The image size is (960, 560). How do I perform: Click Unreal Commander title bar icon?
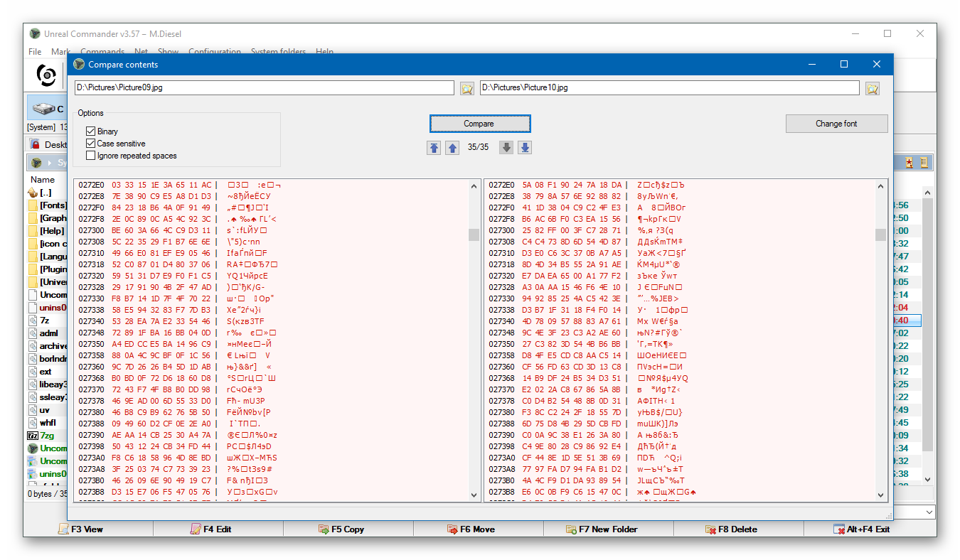[35, 33]
